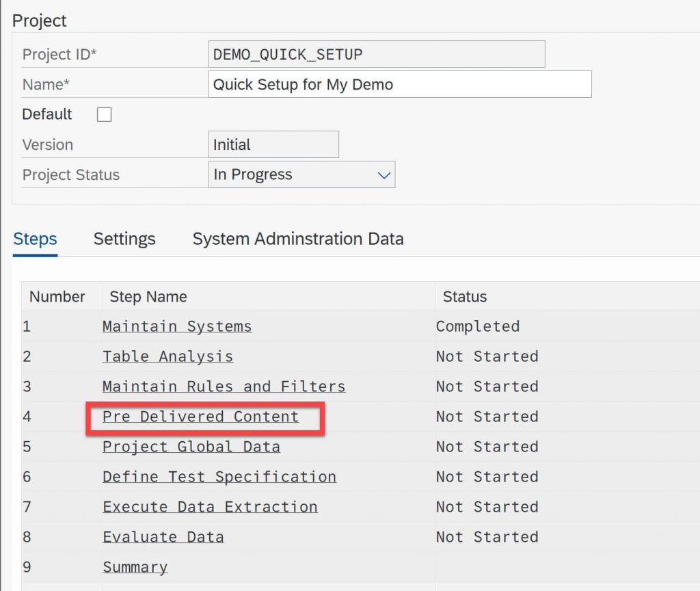Open the System Adminstration Data tab
700x591 pixels.
tap(298, 239)
